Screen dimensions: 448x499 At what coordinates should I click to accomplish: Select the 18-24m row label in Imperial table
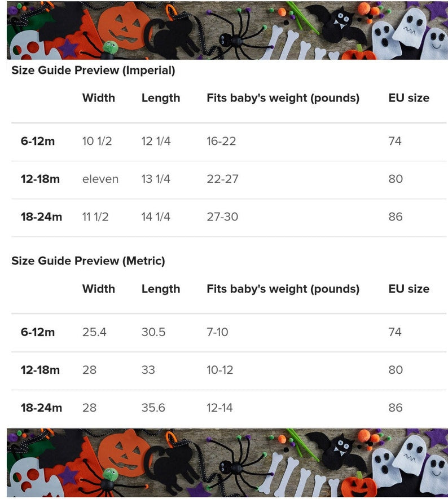[41, 217]
